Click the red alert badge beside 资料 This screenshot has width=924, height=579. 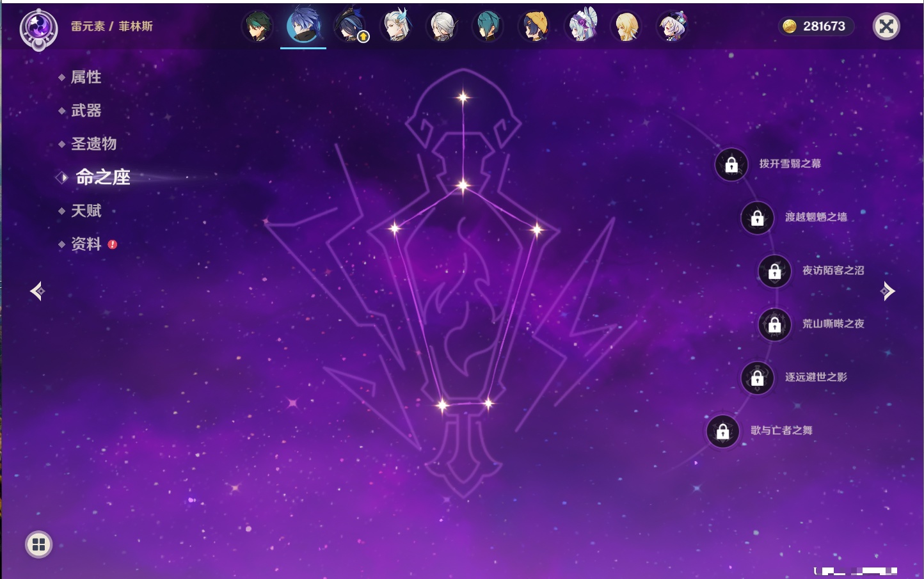tap(113, 244)
